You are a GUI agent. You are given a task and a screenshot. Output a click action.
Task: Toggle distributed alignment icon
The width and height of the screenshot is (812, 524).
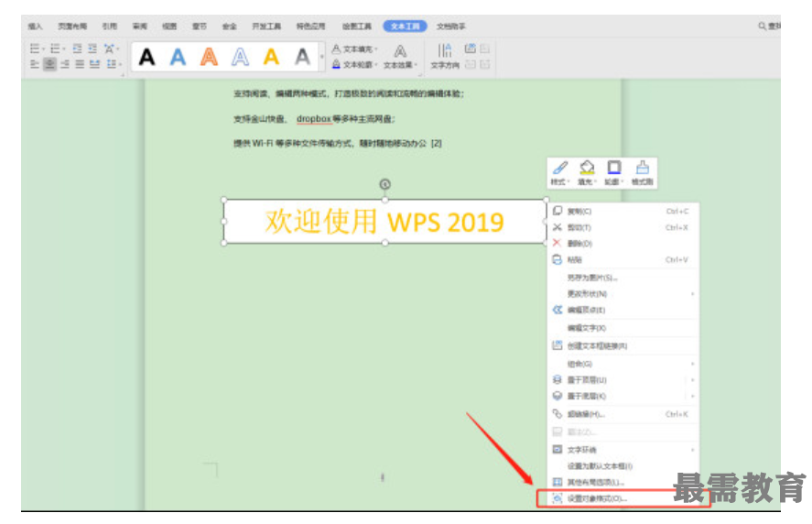point(95,64)
